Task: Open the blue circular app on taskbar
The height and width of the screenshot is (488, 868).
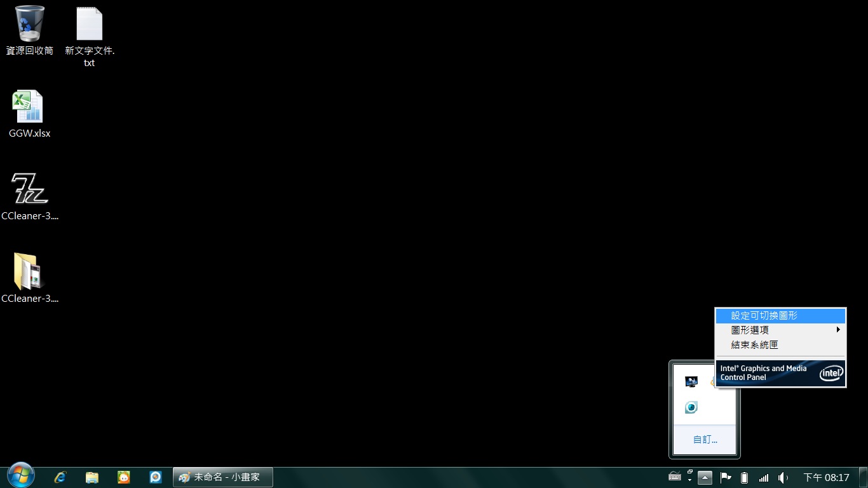Action: (156, 477)
